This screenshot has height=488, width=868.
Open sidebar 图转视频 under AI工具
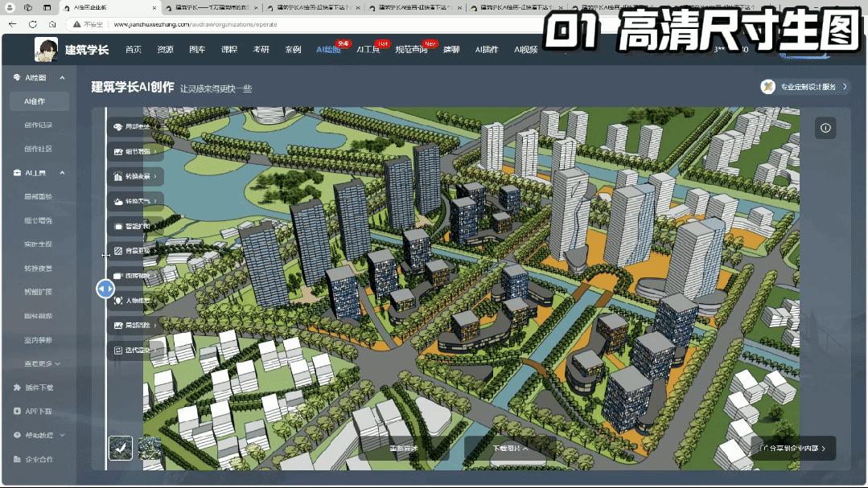click(38, 317)
